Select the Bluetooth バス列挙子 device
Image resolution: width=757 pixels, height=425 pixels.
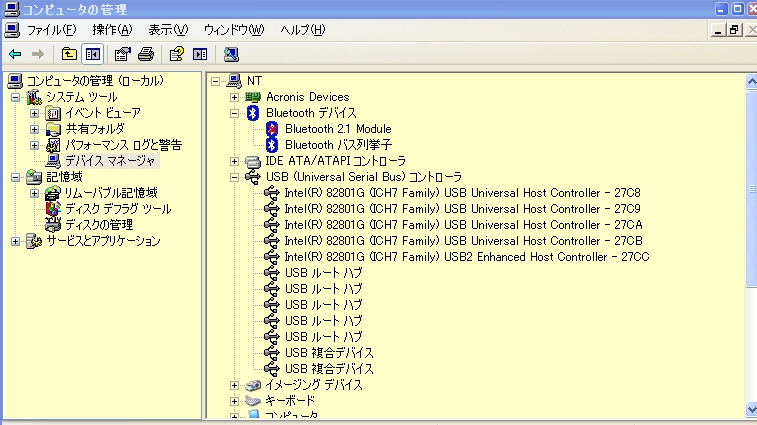click(x=338, y=145)
